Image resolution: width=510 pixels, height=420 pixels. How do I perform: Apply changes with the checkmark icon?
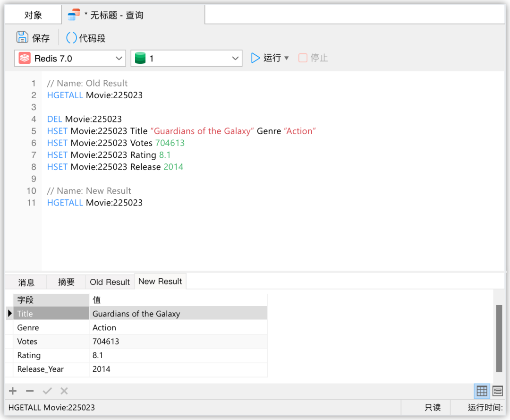click(x=47, y=391)
